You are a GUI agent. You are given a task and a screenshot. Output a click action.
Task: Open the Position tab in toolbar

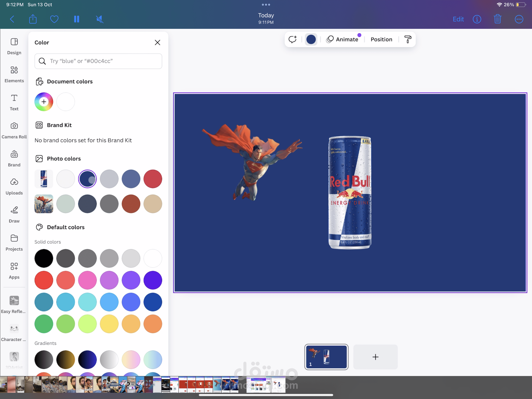[381, 39]
